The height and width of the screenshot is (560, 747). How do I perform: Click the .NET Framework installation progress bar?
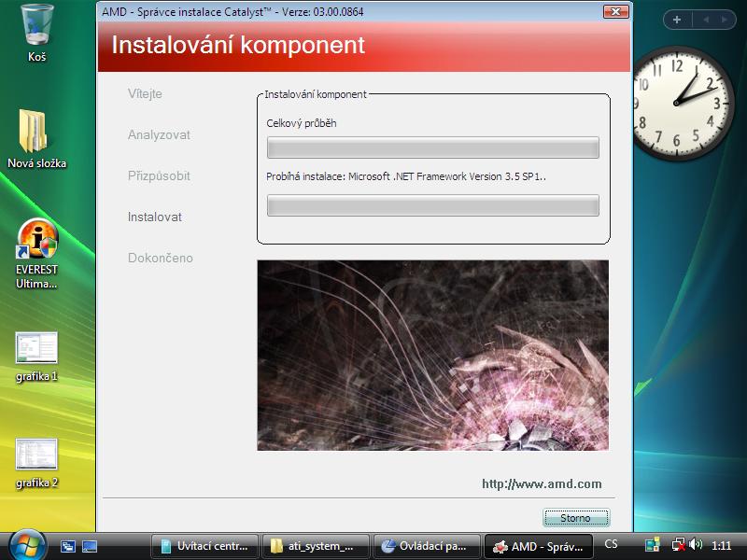coord(433,205)
